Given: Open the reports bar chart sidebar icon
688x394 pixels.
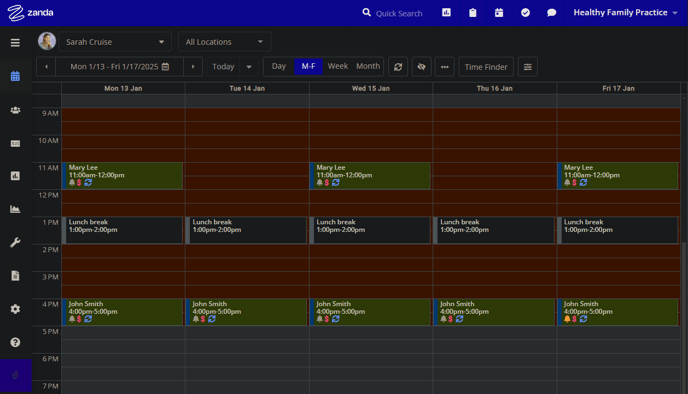Looking at the screenshot, I should tap(15, 176).
